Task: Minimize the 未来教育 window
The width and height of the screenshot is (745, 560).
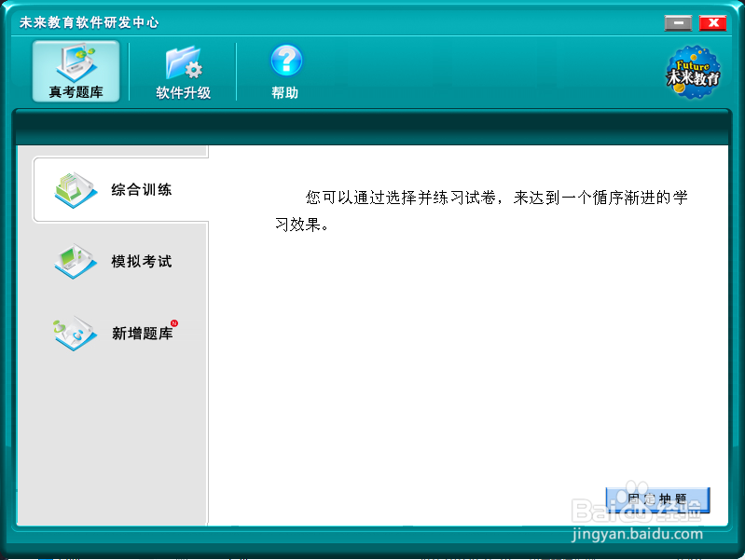Action: tap(678, 22)
